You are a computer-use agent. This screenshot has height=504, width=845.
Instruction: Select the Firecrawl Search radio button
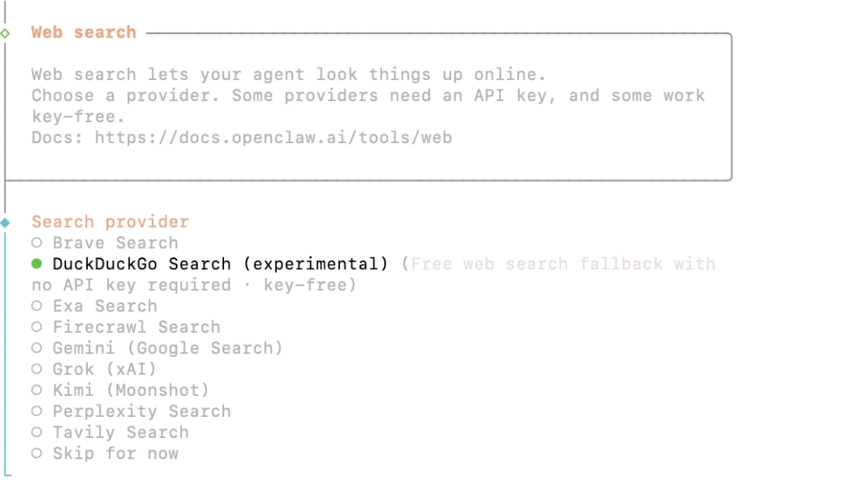135,327
